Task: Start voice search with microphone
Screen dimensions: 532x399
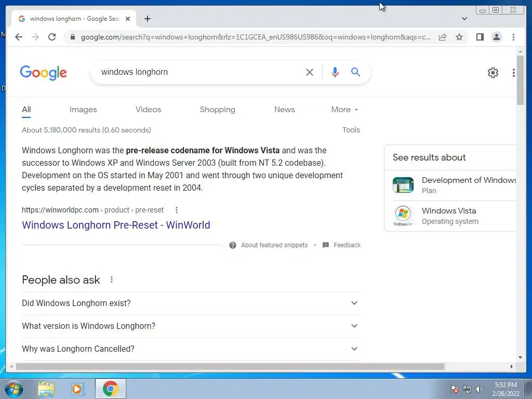Action: coord(335,72)
